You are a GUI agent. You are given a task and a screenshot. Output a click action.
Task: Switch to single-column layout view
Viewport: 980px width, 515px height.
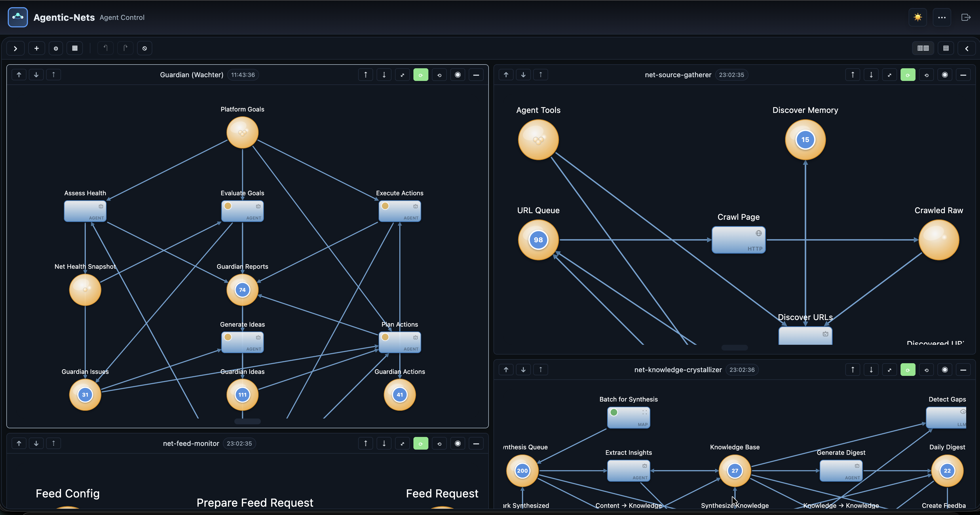click(x=946, y=48)
